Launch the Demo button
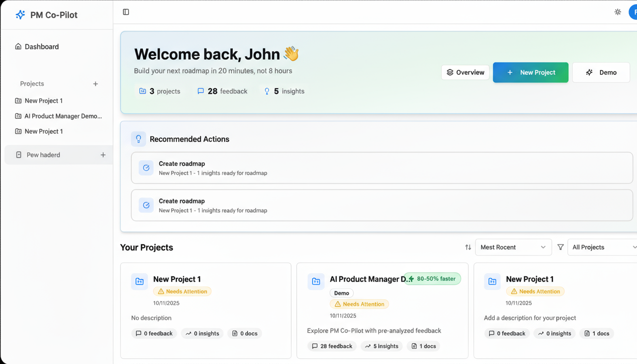Screen dimensions: 637x364 [601, 73]
